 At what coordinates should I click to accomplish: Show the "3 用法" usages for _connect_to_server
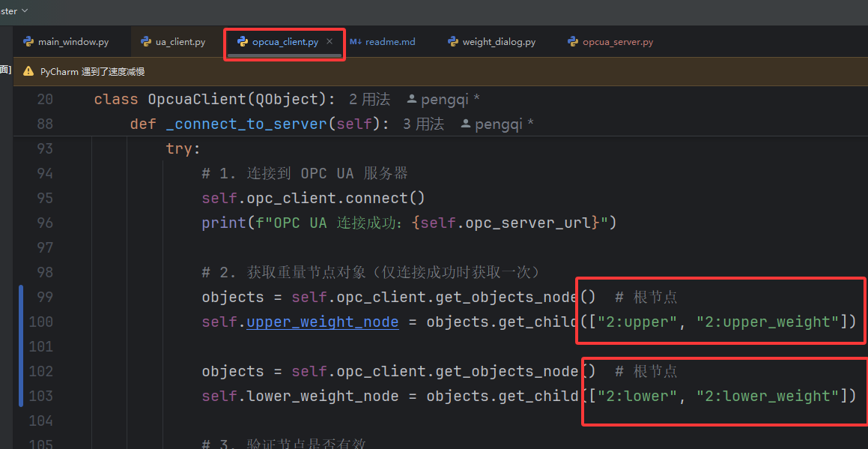tap(423, 124)
